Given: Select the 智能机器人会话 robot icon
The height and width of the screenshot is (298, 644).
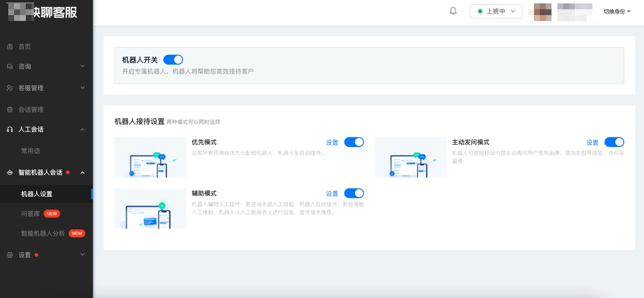Looking at the screenshot, I should coord(11,173).
